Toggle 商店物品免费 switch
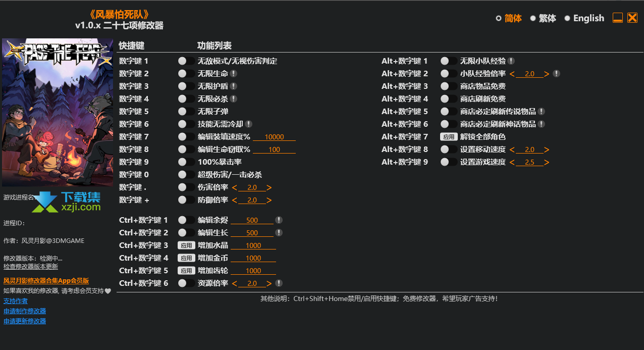Viewport: 644px width, 350px height. (x=449, y=86)
